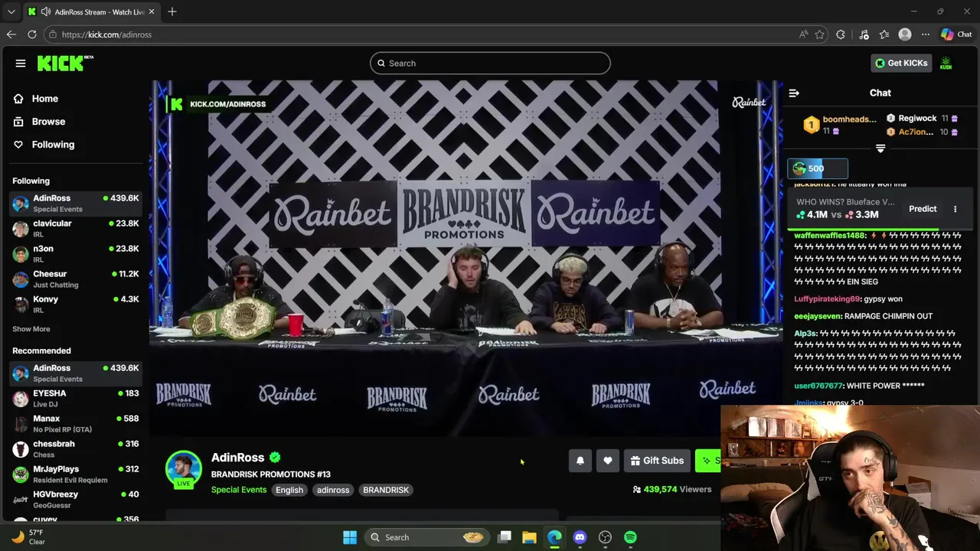The height and width of the screenshot is (551, 980).
Task: Go to Home in the sidebar
Action: point(45,99)
